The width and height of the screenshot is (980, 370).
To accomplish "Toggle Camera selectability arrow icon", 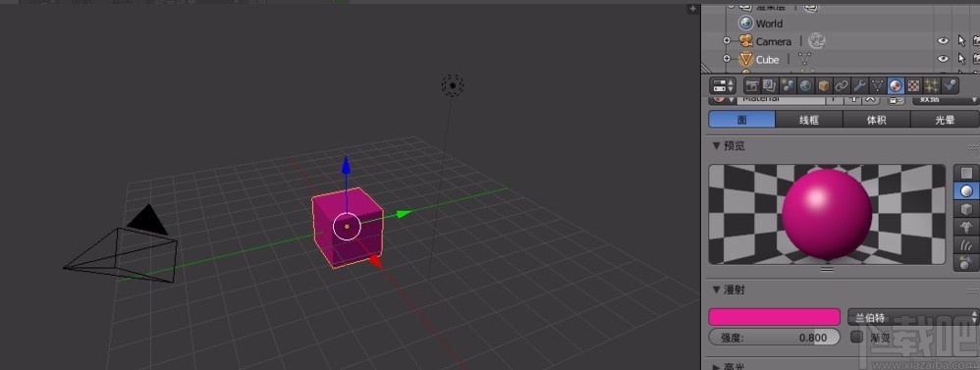I will 962,41.
